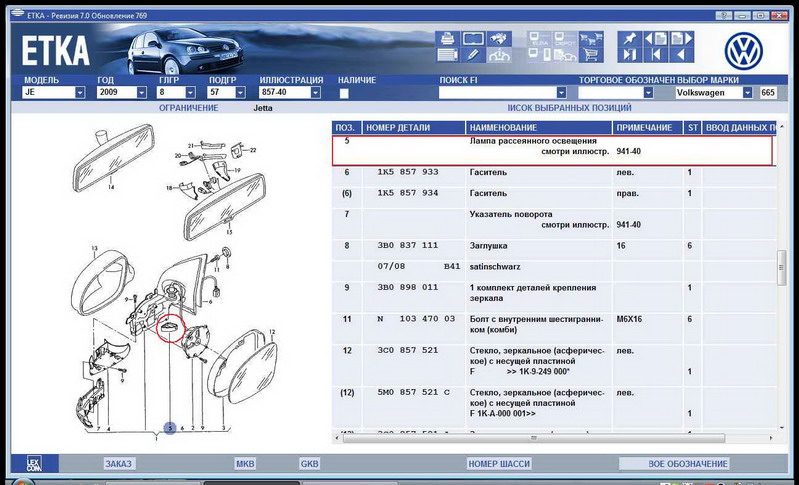Open the МОДЕЛЬ dropdown showing JE
Image resolution: width=799 pixels, height=485 pixels.
(x=80, y=93)
